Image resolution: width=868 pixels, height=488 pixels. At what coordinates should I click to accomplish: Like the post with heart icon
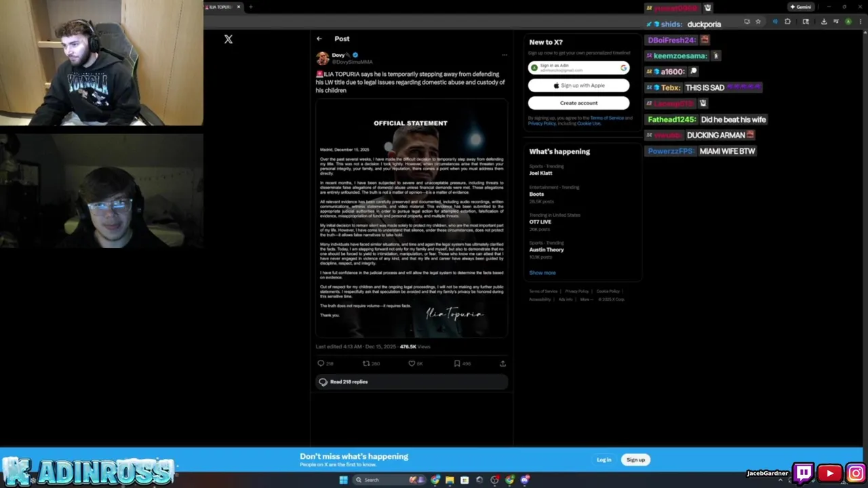point(412,363)
